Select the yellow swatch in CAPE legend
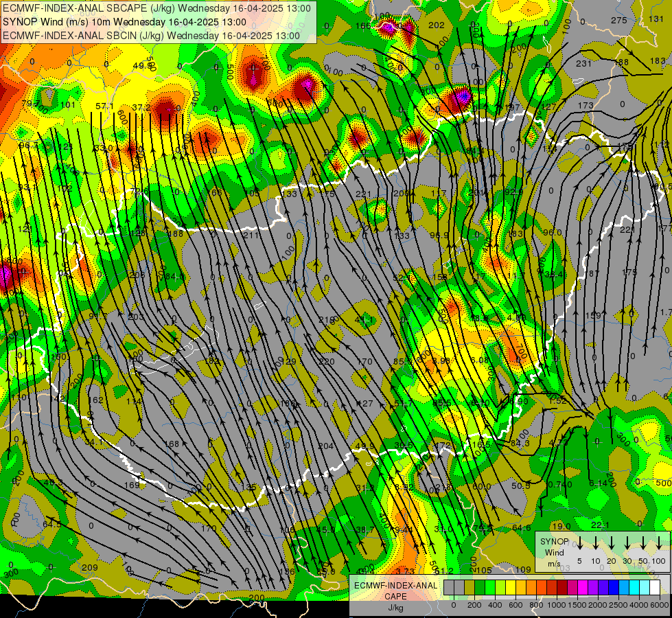The width and height of the screenshot is (672, 618). [x=511, y=588]
